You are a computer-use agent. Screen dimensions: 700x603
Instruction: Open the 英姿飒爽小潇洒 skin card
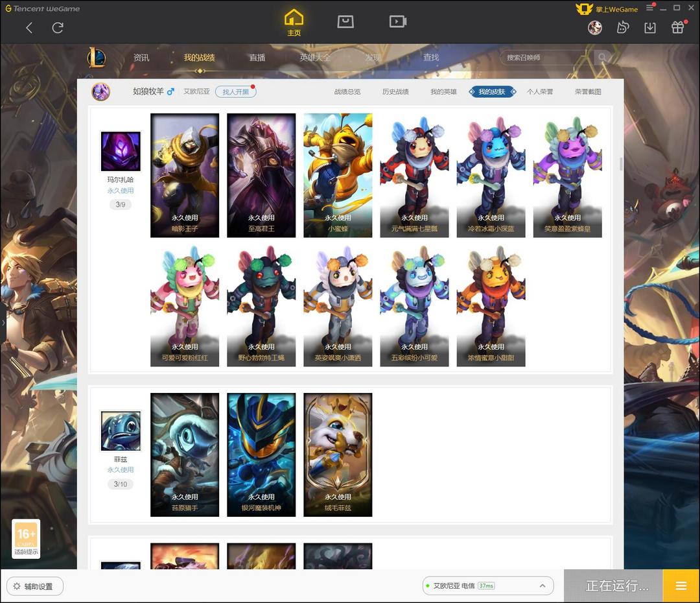[338, 305]
